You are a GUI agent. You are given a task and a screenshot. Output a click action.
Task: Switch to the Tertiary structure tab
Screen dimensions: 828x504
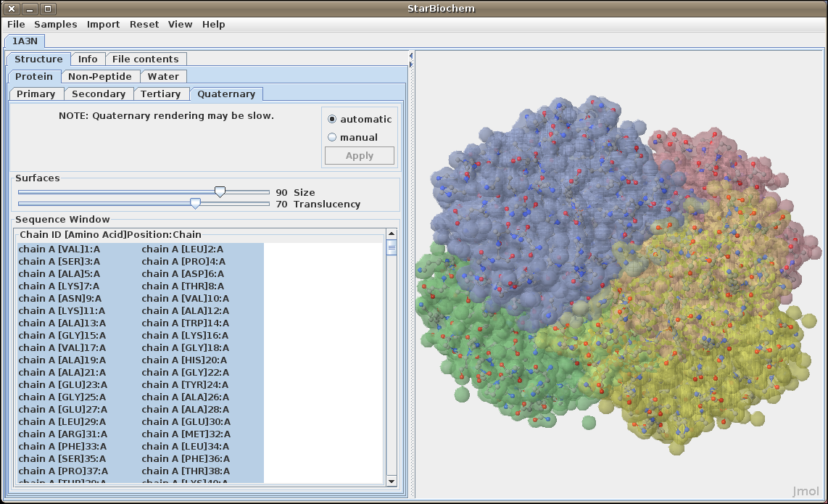coord(160,94)
